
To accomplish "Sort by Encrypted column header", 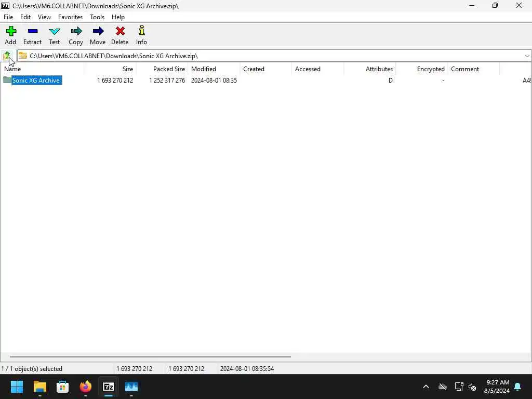I will [422, 69].
